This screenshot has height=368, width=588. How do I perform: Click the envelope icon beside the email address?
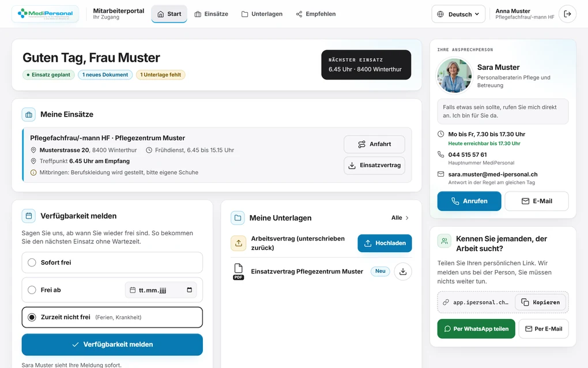click(441, 174)
